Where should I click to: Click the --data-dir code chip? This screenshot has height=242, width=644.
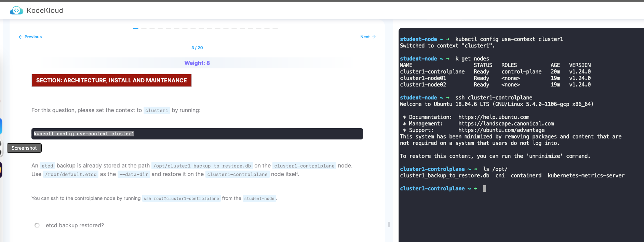[x=134, y=174]
